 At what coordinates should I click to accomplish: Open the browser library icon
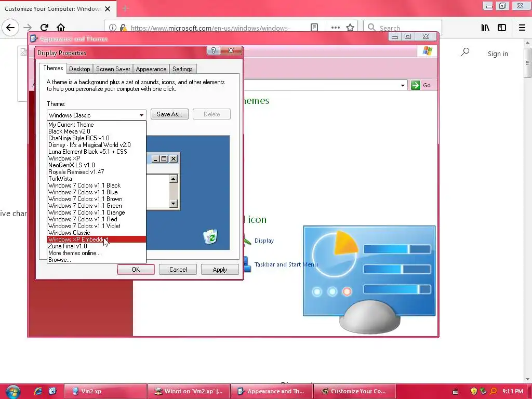486,28
